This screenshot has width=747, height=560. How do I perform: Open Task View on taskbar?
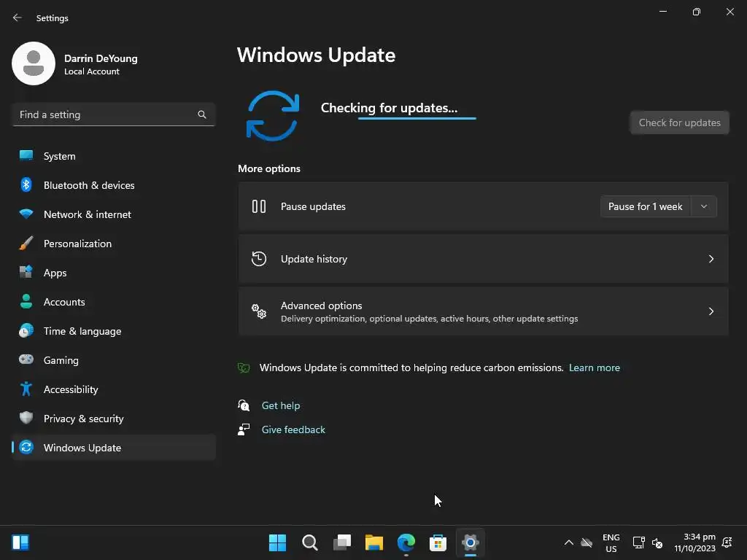(x=342, y=542)
